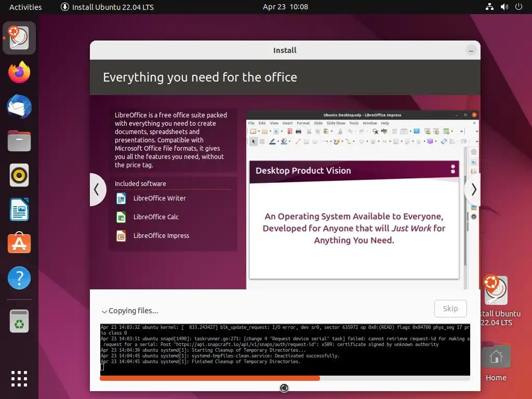Click the LibreOffice Writer text label
532x399 pixels.
(159, 198)
